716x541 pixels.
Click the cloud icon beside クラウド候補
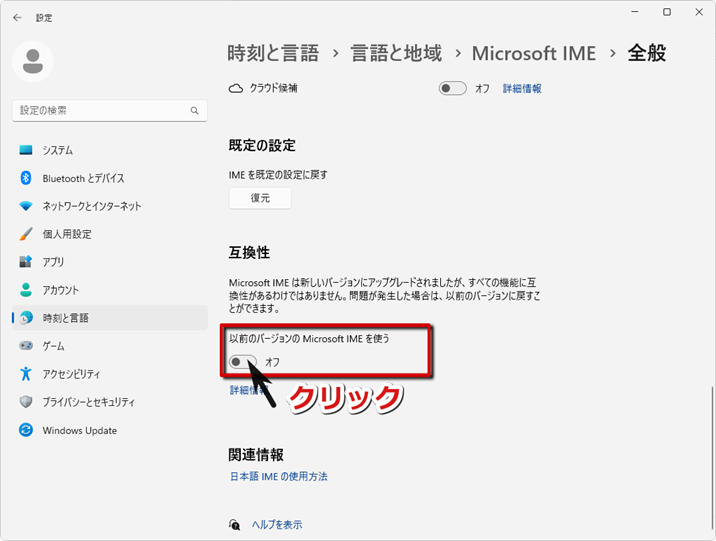(236, 88)
